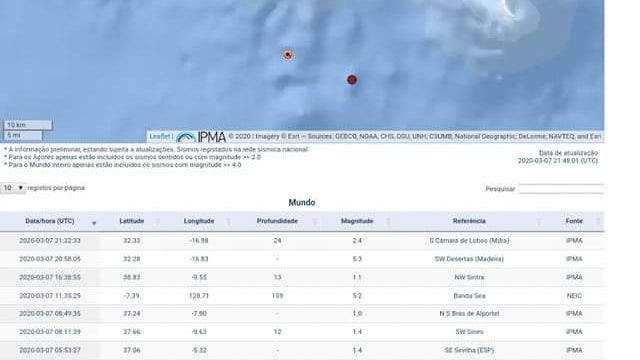Select the 2020-03-07 16:38:55 date cell
Viewport: 640px width, 360px height.
(x=50, y=277)
